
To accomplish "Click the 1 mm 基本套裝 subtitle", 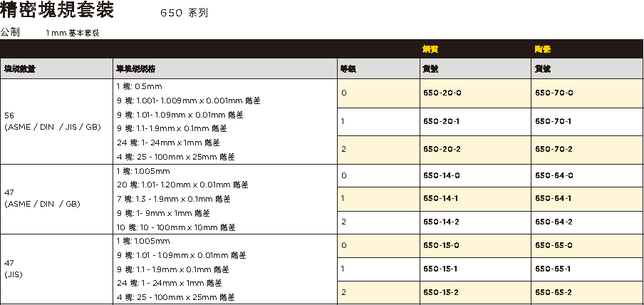I will click(73, 33).
